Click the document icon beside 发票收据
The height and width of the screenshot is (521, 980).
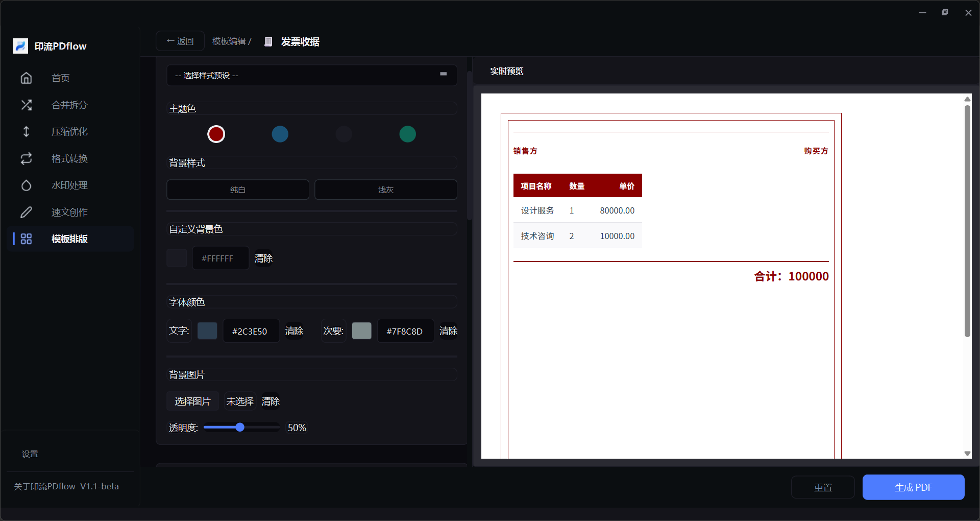pyautogui.click(x=268, y=41)
